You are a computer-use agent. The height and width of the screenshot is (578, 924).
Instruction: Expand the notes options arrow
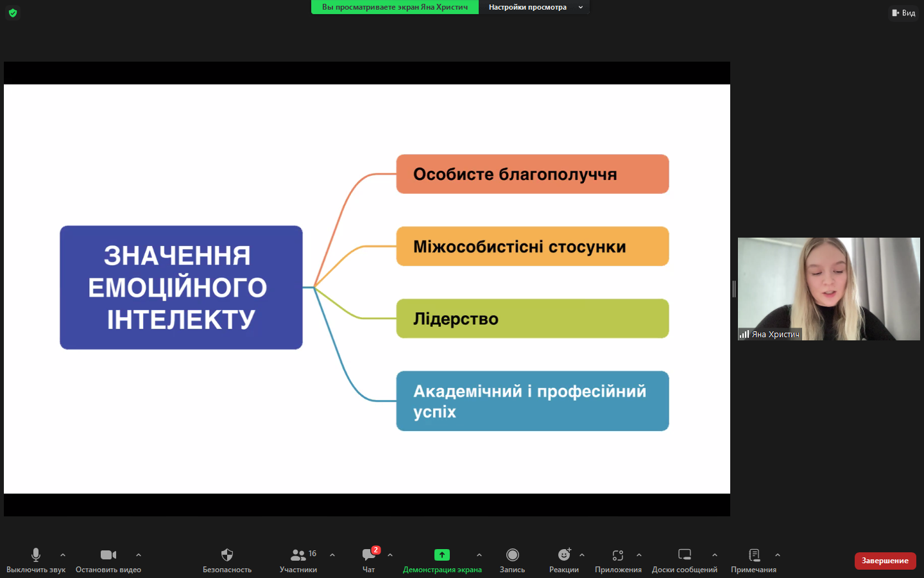tap(778, 555)
